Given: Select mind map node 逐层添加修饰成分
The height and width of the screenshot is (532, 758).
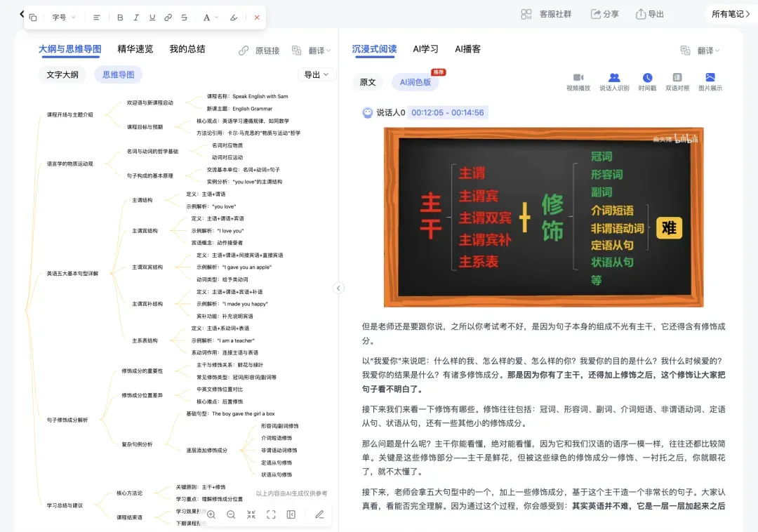Looking at the screenshot, I should (206, 451).
